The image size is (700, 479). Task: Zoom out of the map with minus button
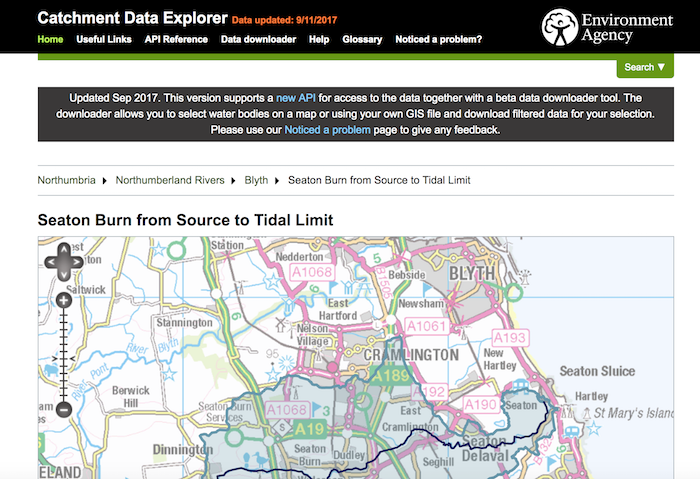(x=63, y=409)
